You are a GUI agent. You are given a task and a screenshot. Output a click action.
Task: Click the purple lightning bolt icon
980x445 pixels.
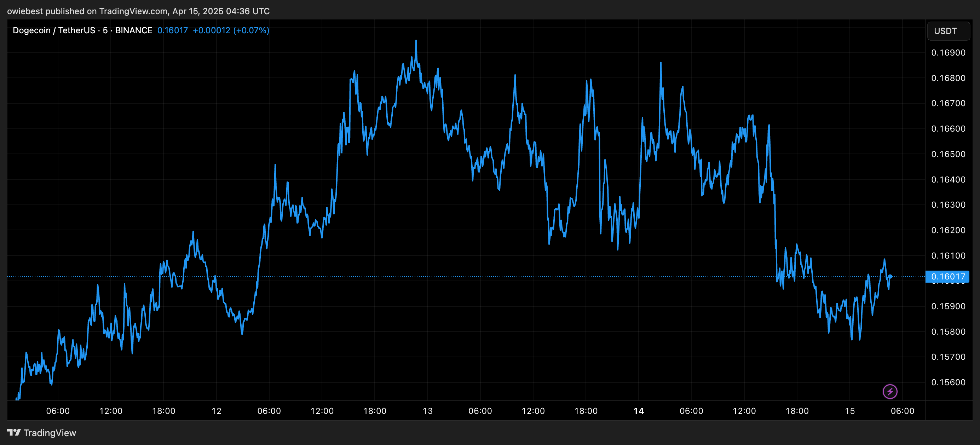(x=890, y=391)
